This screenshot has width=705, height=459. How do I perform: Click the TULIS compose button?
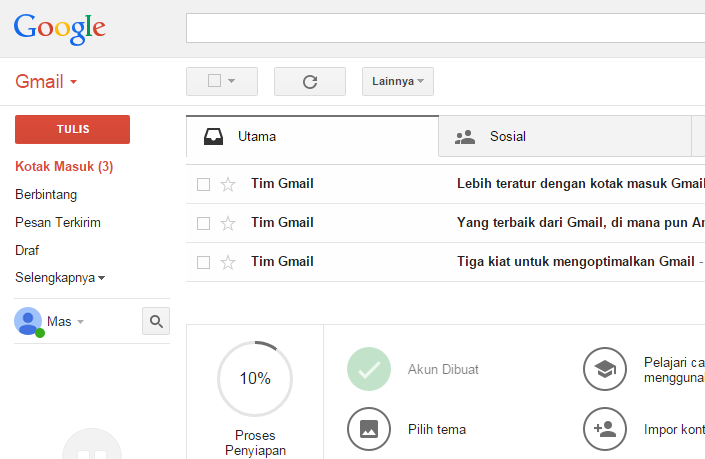(x=72, y=129)
